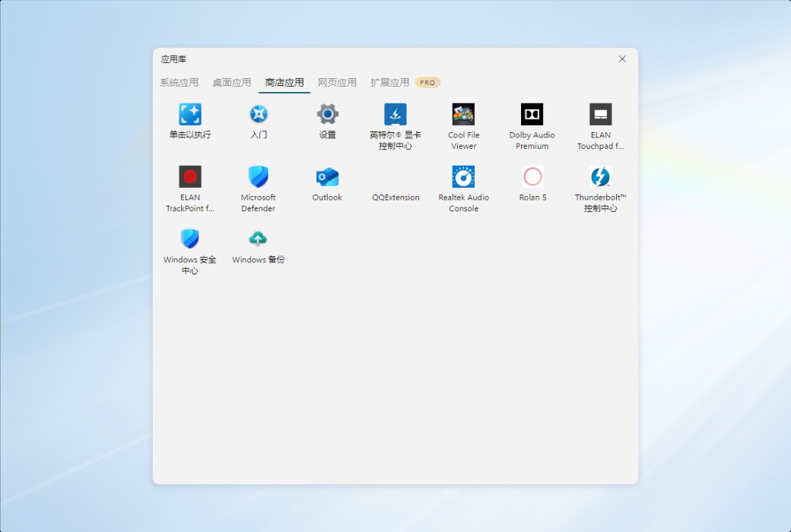Close the 应用库 window
The height and width of the screenshot is (532, 791).
(622, 59)
